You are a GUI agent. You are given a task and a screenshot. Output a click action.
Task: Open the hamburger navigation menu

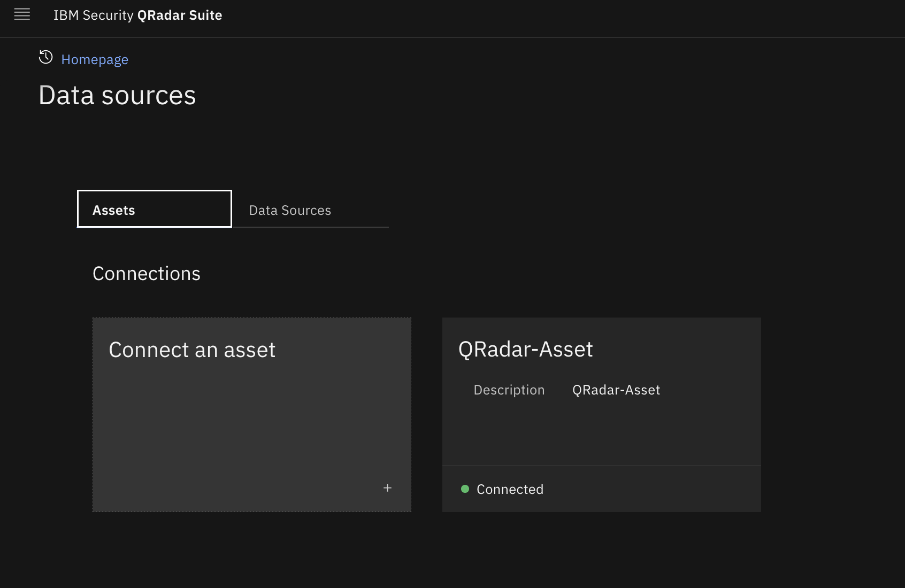coord(22,14)
